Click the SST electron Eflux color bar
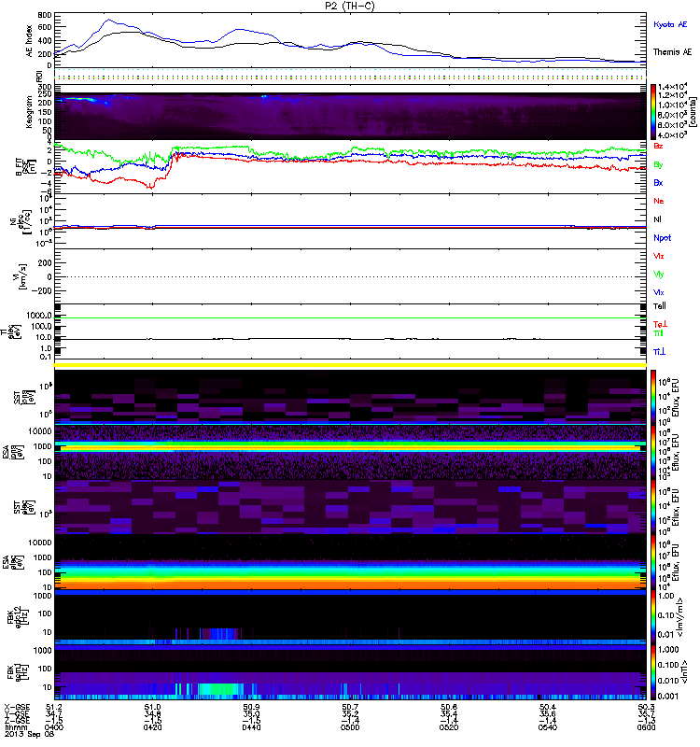This screenshot has width=700, height=747. click(x=653, y=507)
